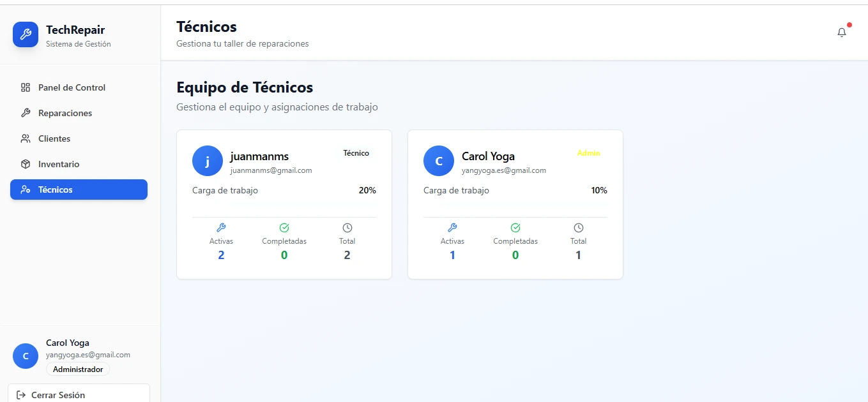Click the Reparaciones wrench icon in sidebar

(x=26, y=113)
